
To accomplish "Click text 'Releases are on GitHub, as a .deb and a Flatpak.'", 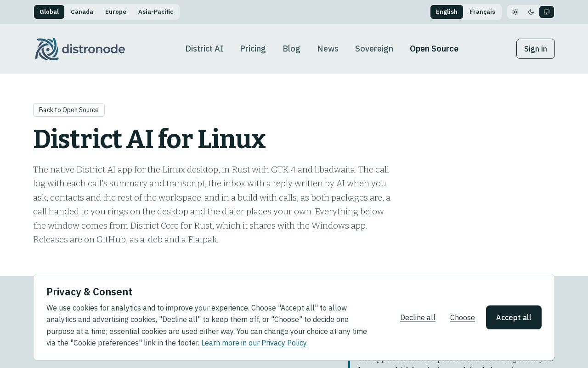I will point(125,240).
